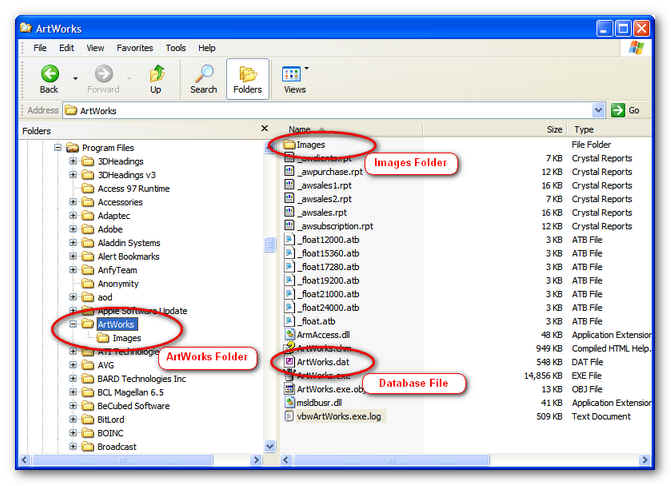Open the Favorites menu
Viewport: 671px width, 486px height.
point(135,48)
